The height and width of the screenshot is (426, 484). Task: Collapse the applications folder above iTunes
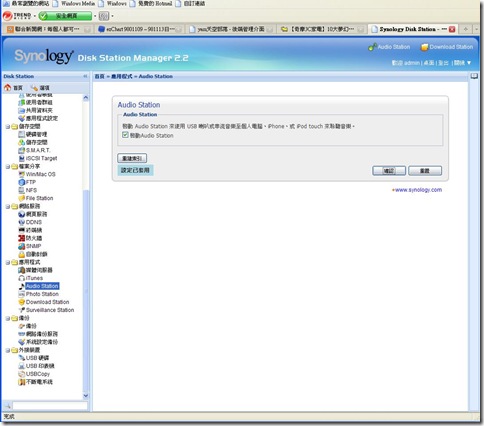8,263
